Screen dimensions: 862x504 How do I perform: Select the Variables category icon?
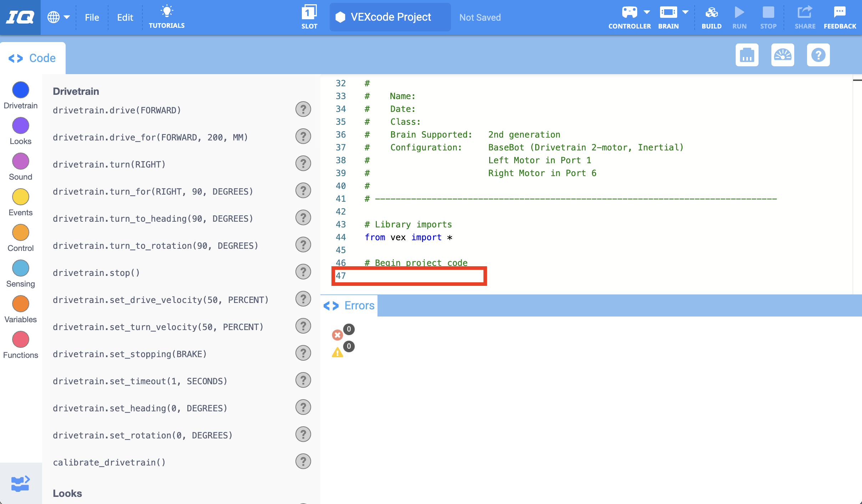(20, 304)
